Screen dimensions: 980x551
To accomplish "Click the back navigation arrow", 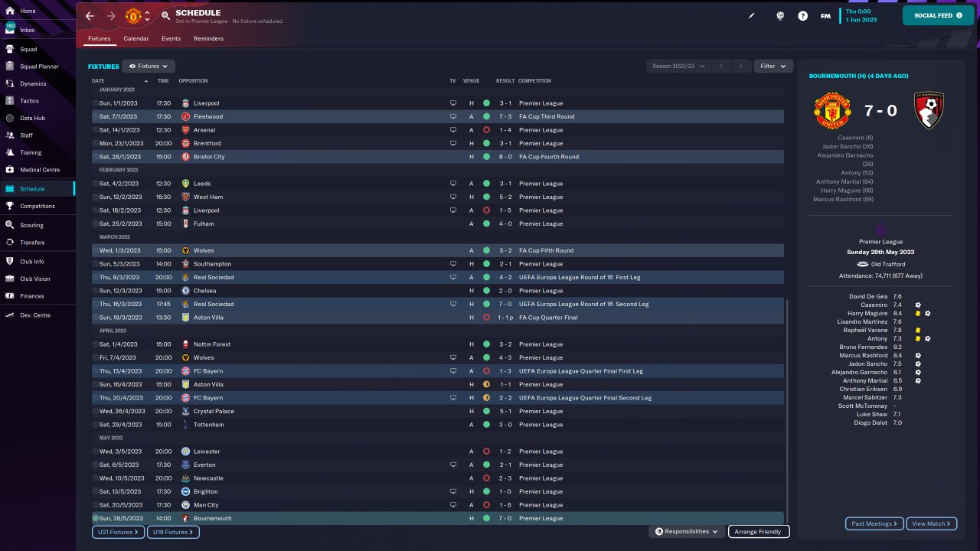I will [x=90, y=16].
